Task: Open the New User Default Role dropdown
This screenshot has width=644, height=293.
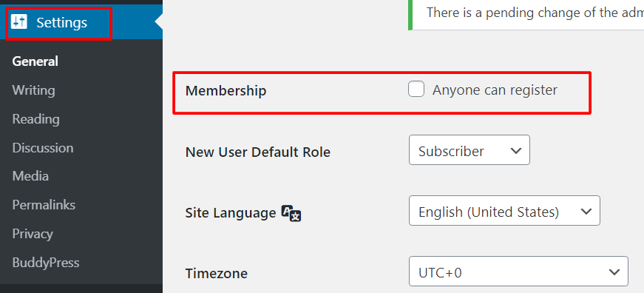Action: click(469, 150)
